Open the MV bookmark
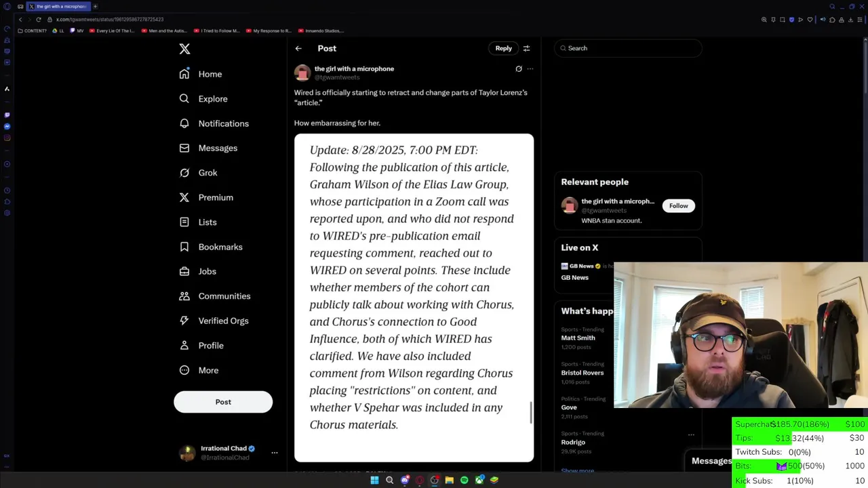The height and width of the screenshot is (488, 868). [x=77, y=30]
